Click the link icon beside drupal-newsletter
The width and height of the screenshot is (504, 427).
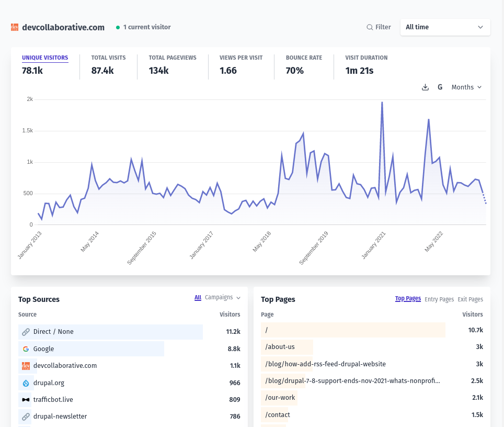(26, 417)
